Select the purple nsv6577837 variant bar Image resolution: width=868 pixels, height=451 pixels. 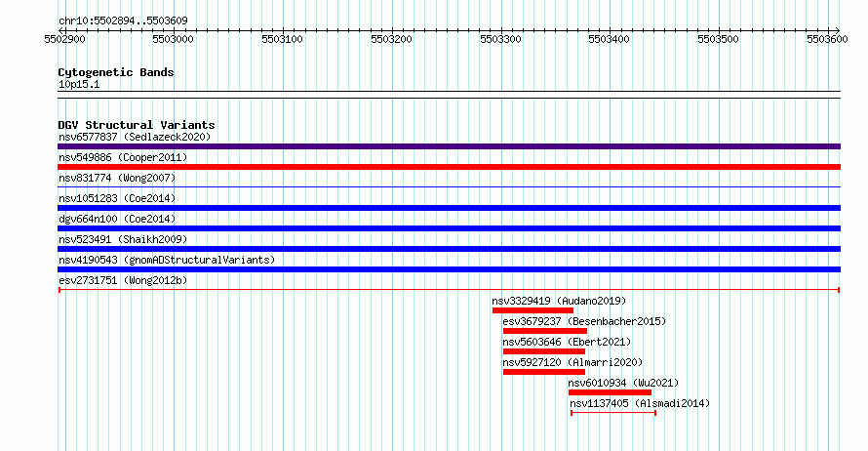point(449,146)
